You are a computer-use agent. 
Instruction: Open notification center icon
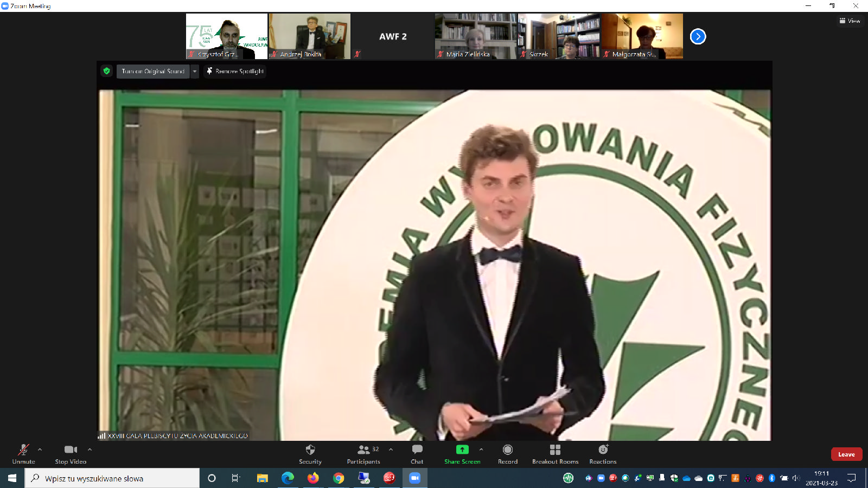point(851,478)
